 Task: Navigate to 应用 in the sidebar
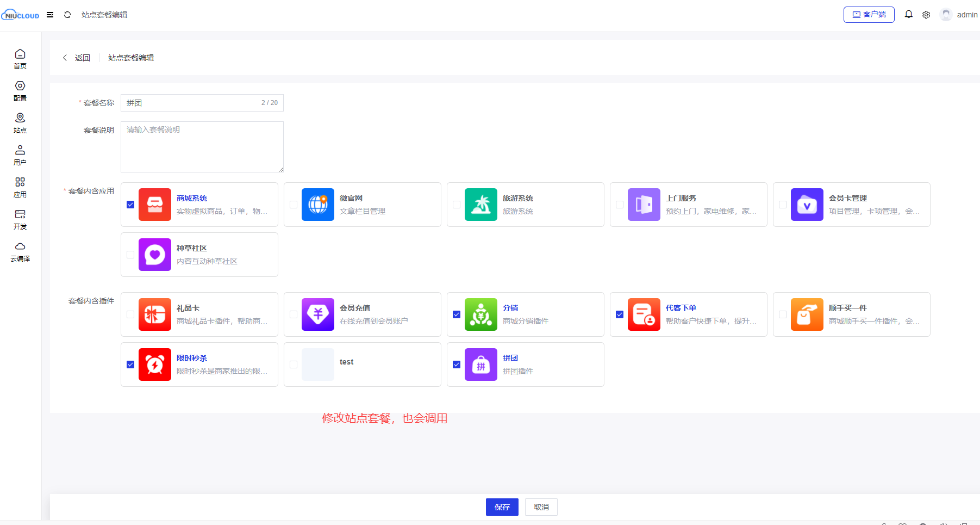[20, 187]
